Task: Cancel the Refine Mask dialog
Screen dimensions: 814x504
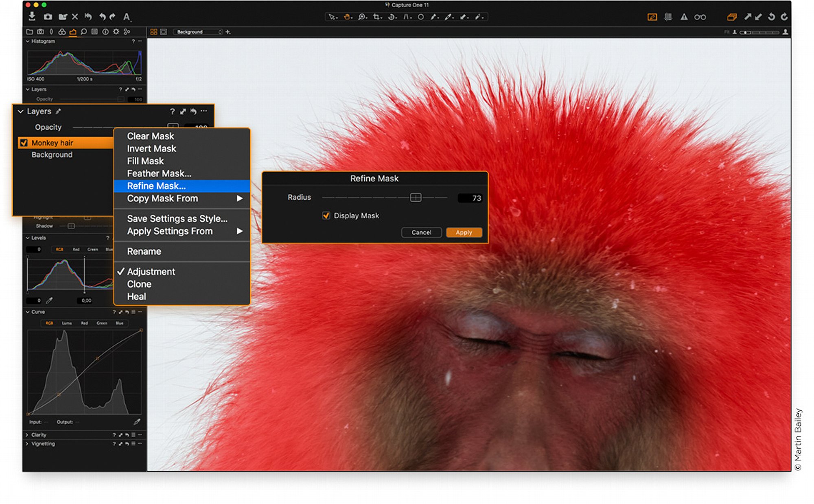Action: pos(421,232)
